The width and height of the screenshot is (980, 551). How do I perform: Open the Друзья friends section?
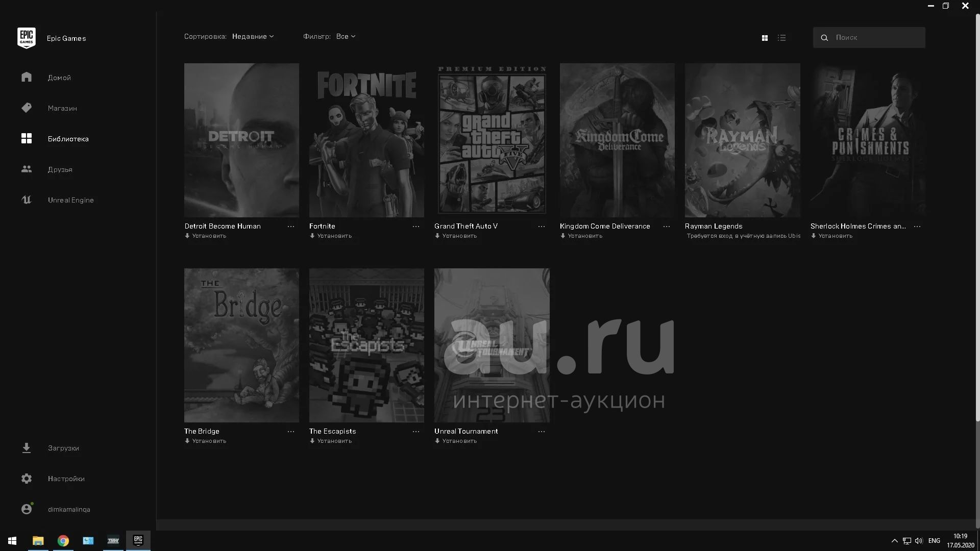coord(60,169)
